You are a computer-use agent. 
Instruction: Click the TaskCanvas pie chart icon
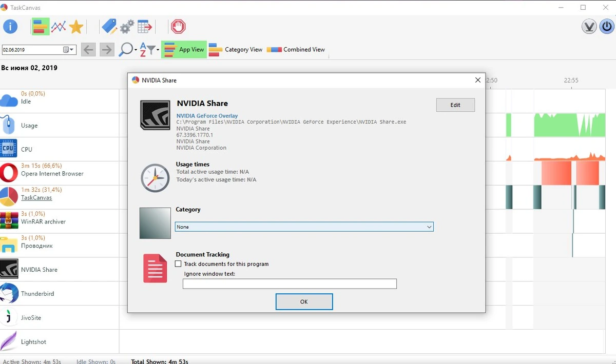pos(9,197)
